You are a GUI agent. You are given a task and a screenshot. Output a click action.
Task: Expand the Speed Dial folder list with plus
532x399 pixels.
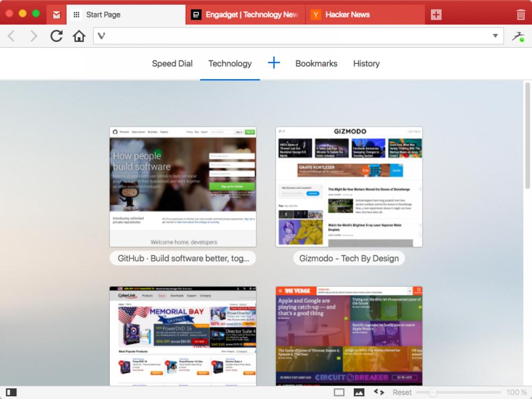[273, 63]
